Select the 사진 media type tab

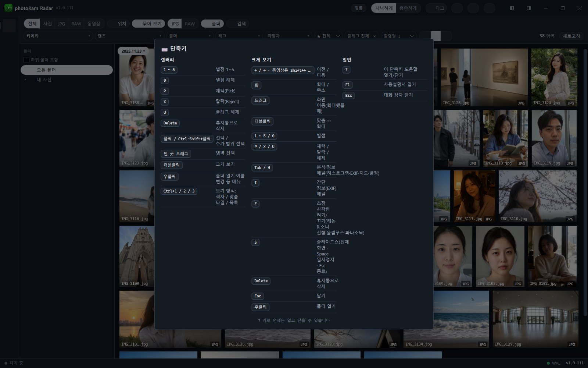coord(47,24)
